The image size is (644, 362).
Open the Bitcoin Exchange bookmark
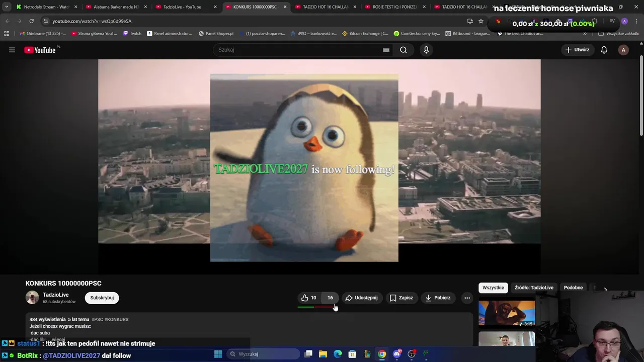pyautogui.click(x=365, y=33)
